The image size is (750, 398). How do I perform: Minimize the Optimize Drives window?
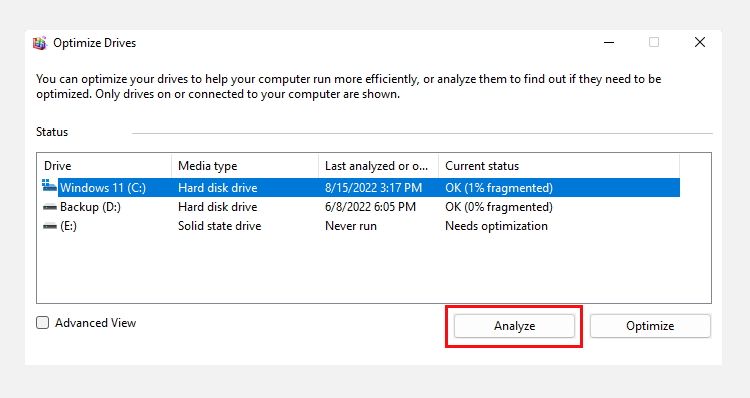pyautogui.click(x=609, y=43)
